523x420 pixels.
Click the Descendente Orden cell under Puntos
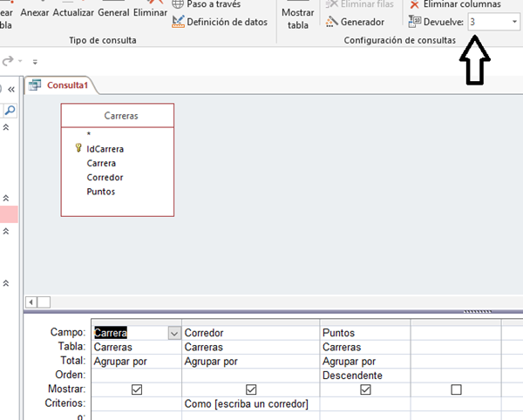[365, 376]
